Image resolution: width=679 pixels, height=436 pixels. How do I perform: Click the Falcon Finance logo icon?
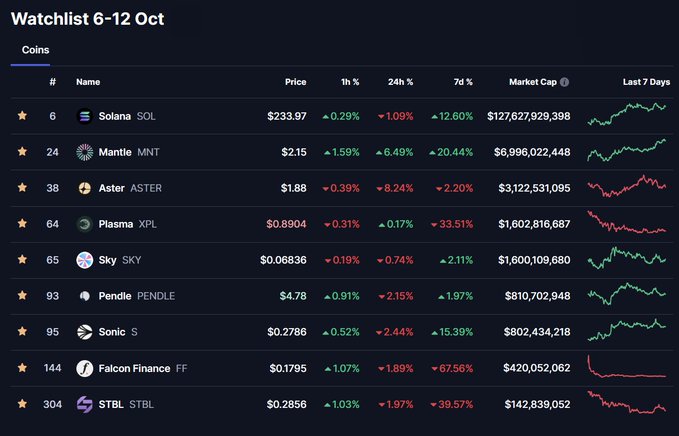[84, 368]
